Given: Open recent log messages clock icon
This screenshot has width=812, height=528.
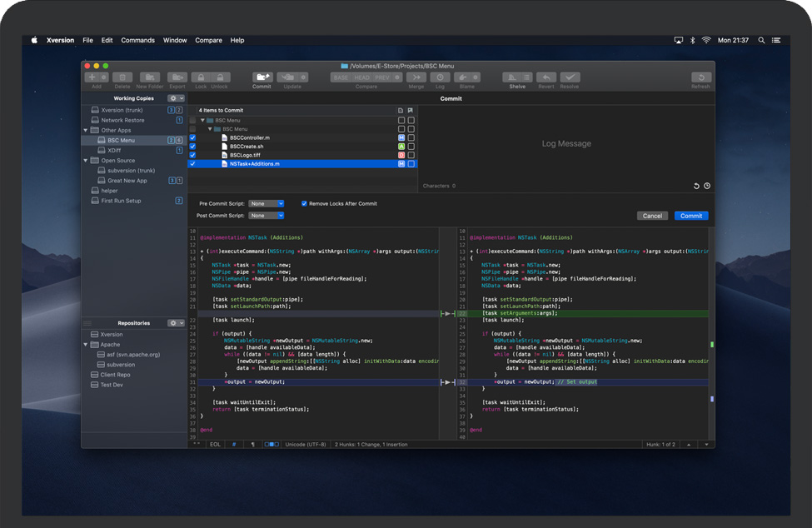Looking at the screenshot, I should click(707, 186).
